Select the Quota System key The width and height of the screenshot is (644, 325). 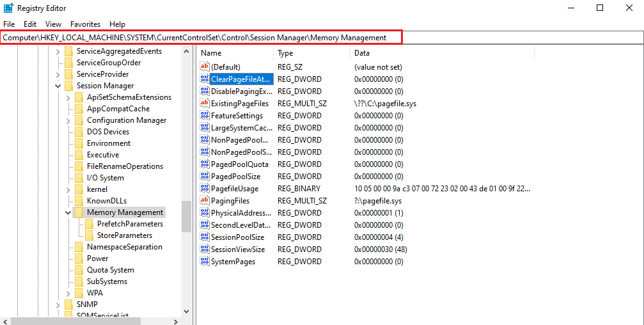pos(111,270)
